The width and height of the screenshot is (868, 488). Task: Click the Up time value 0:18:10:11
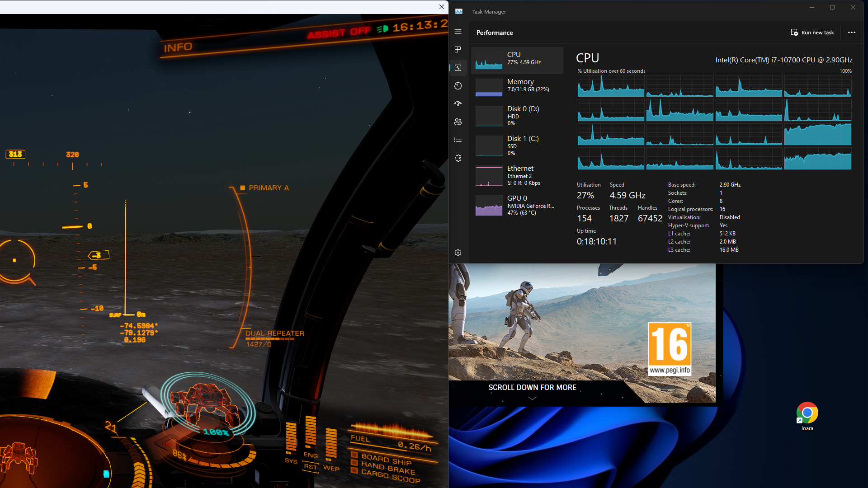[597, 242]
